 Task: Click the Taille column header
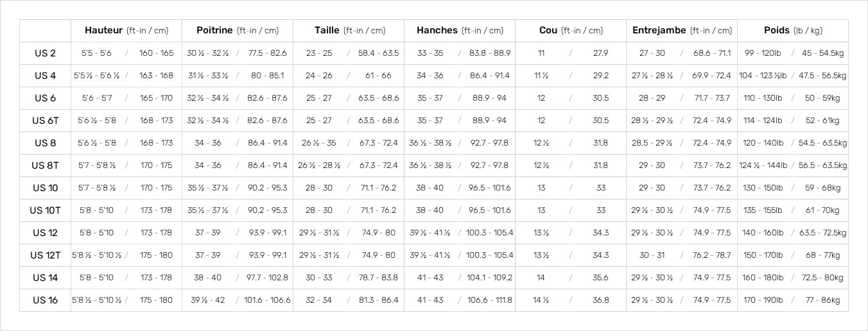click(349, 31)
